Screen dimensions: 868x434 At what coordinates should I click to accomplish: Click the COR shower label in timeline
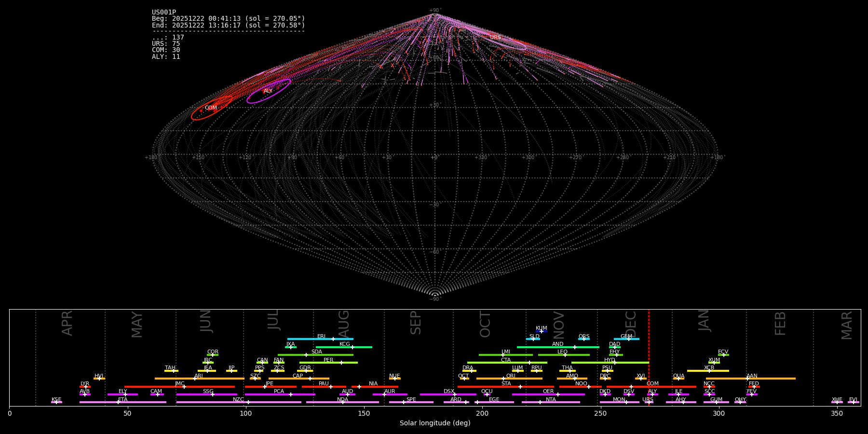coord(213,352)
